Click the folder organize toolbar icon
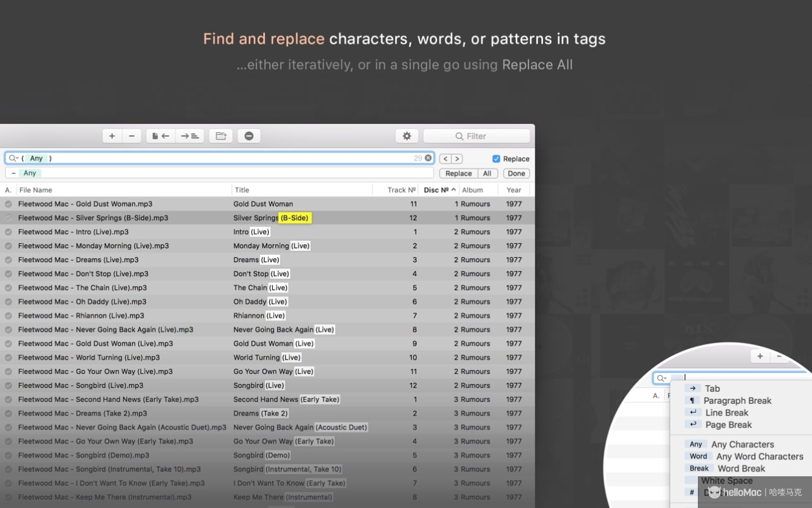Image resolution: width=812 pixels, height=508 pixels. pyautogui.click(x=221, y=136)
